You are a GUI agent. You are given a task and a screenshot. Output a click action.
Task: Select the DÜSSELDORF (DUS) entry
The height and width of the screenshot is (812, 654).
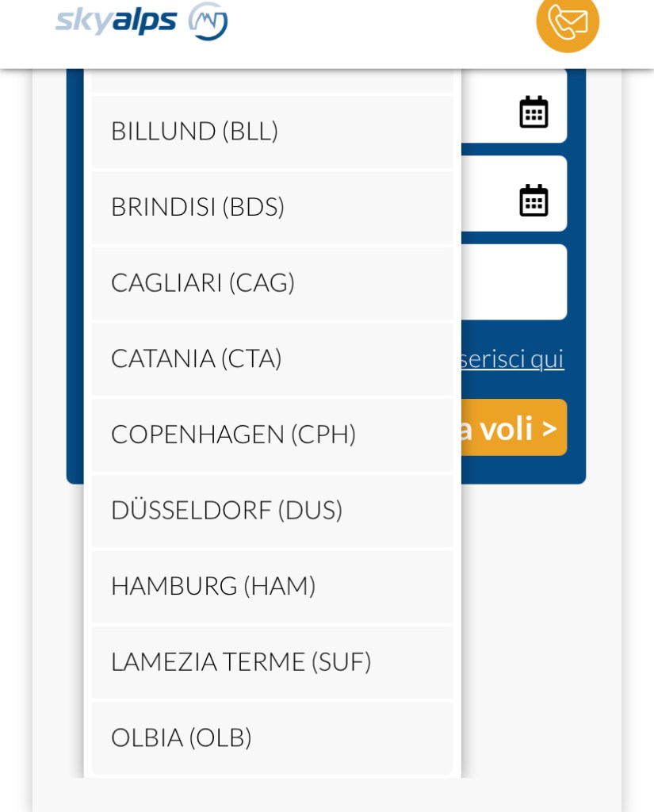[x=272, y=510]
